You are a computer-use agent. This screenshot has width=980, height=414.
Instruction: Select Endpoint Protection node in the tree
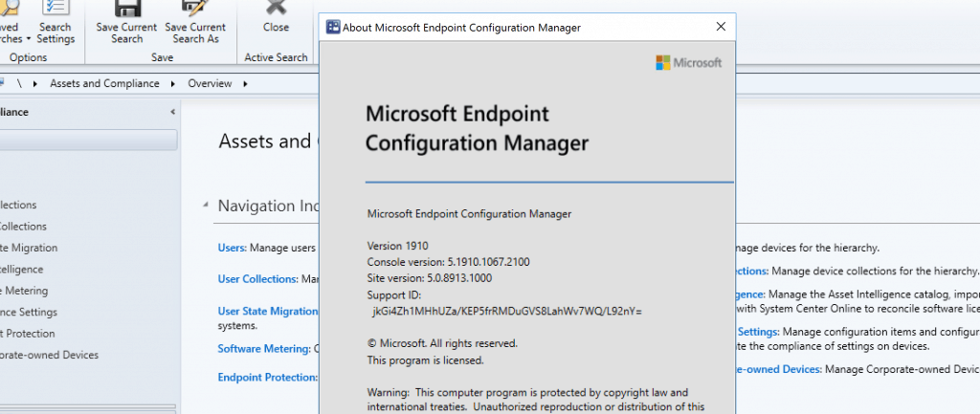point(28,334)
